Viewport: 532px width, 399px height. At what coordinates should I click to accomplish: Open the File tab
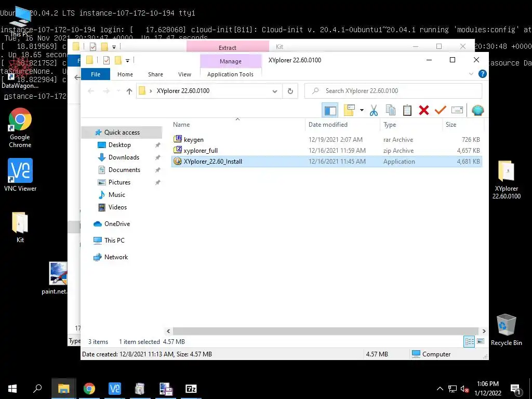96,74
